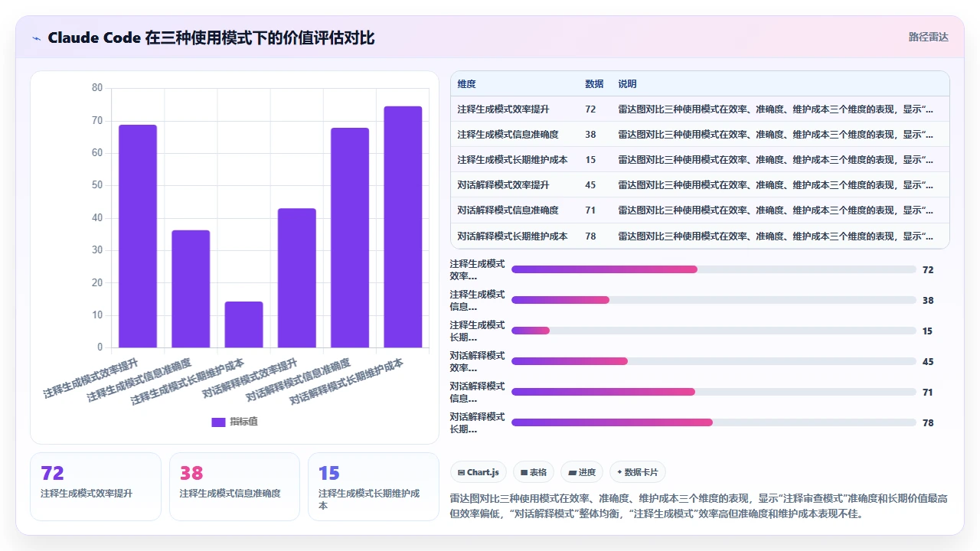This screenshot has height=551, width=980.
Task: Click the chart bar for 对话解释模式长期维护成本
Action: (x=403, y=227)
